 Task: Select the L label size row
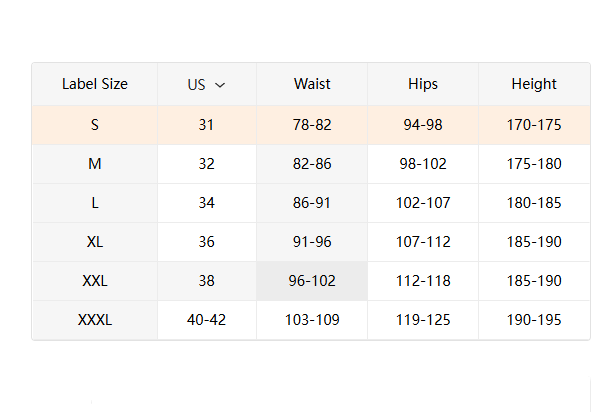click(x=95, y=203)
